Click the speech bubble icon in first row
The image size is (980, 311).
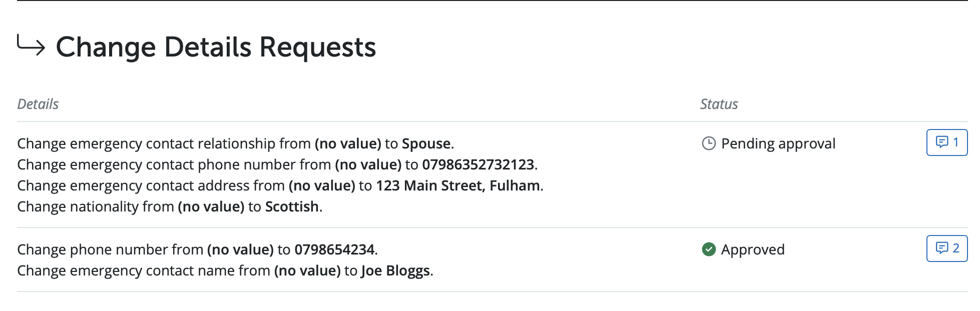point(941,142)
